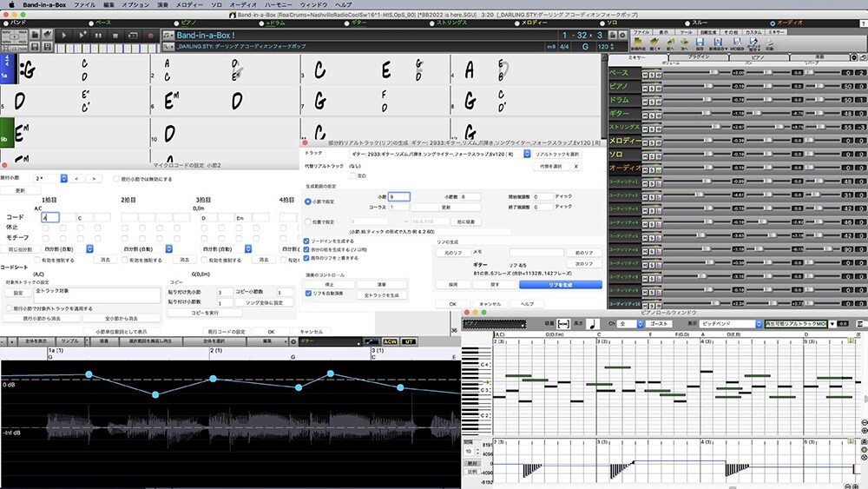The width and height of the screenshot is (868, 489).
Task: Click song settings gear icon near tempo
Action: pos(622,35)
